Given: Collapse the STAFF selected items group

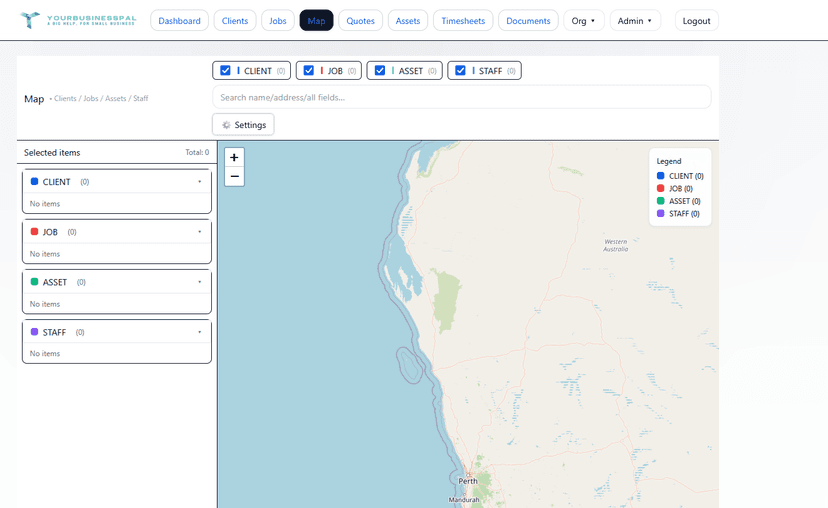Looking at the screenshot, I should (x=200, y=332).
